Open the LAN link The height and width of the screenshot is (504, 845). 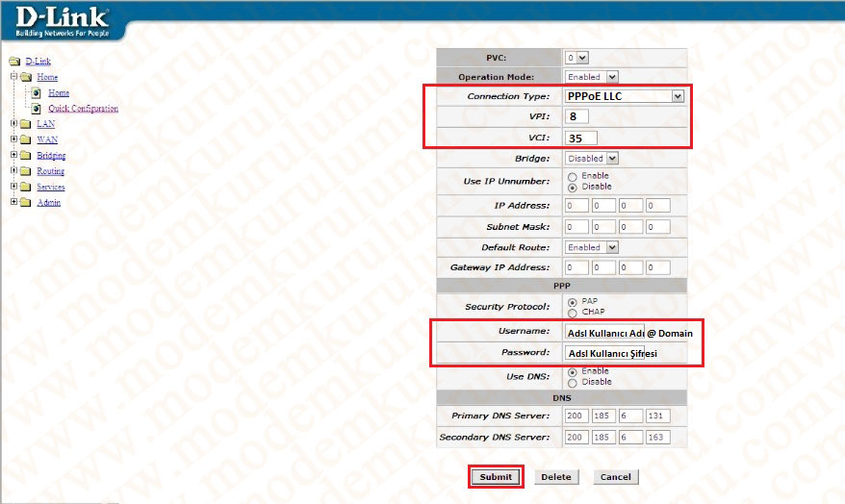(46, 124)
